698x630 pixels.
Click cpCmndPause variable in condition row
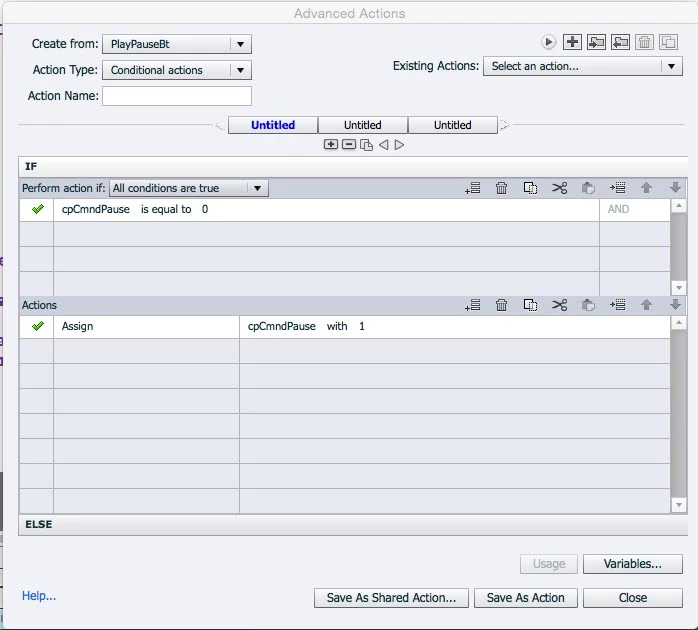tap(96, 209)
